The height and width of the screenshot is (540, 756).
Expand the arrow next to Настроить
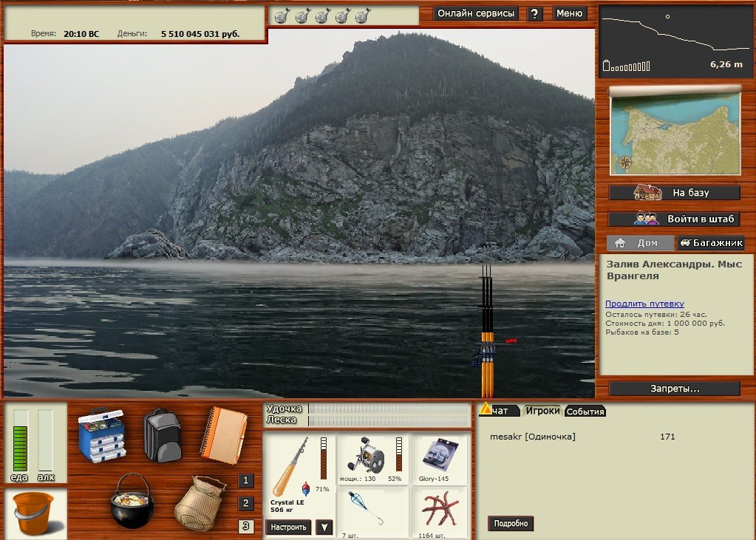coord(324,527)
